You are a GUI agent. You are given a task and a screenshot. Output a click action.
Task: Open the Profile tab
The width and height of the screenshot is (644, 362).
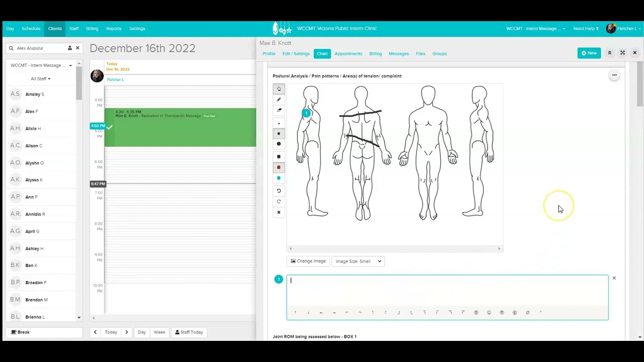[269, 54]
